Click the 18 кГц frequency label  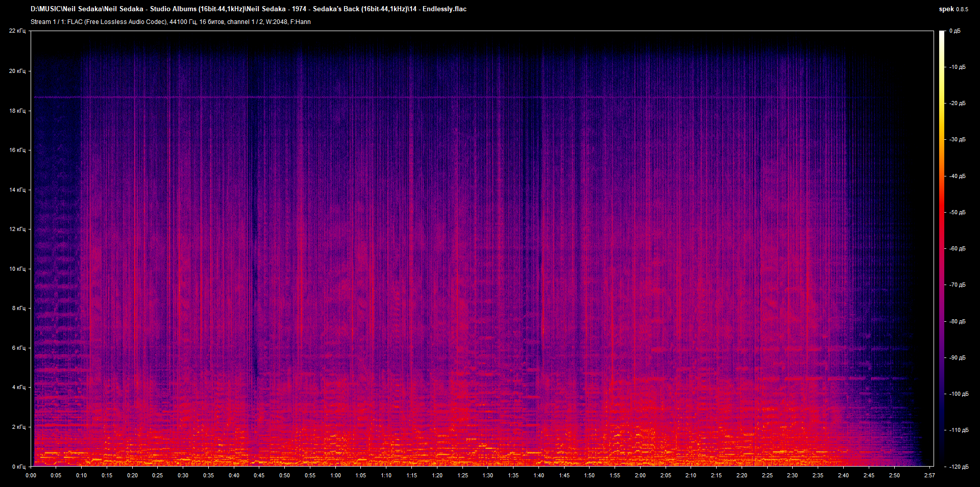(x=17, y=111)
